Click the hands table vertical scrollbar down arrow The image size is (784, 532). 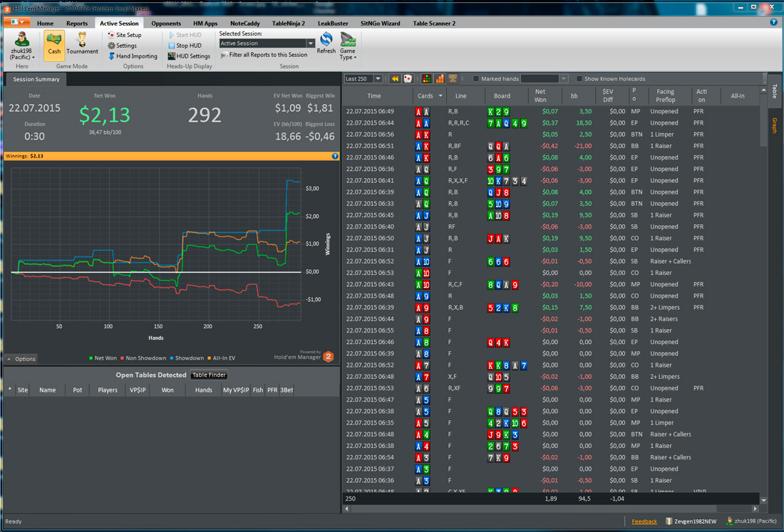tap(763, 500)
